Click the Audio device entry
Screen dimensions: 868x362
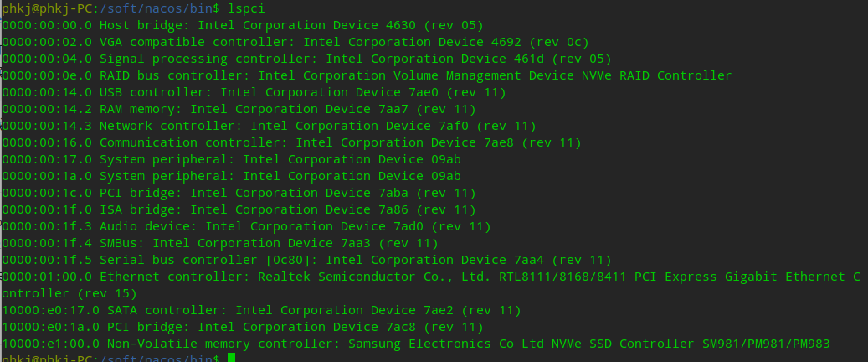pyautogui.click(x=246, y=226)
